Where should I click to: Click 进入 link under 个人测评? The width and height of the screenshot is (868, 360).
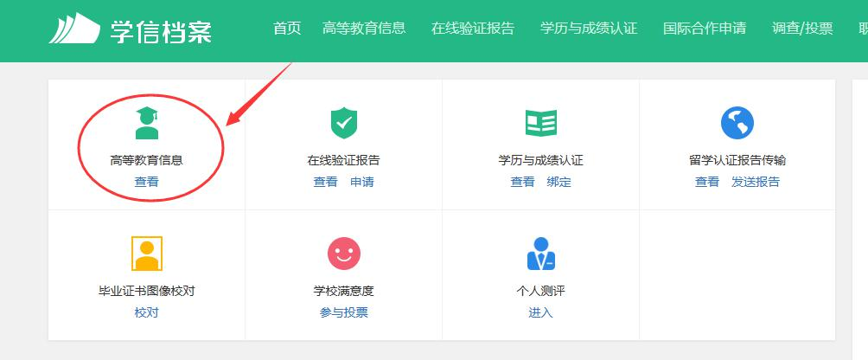click(540, 312)
